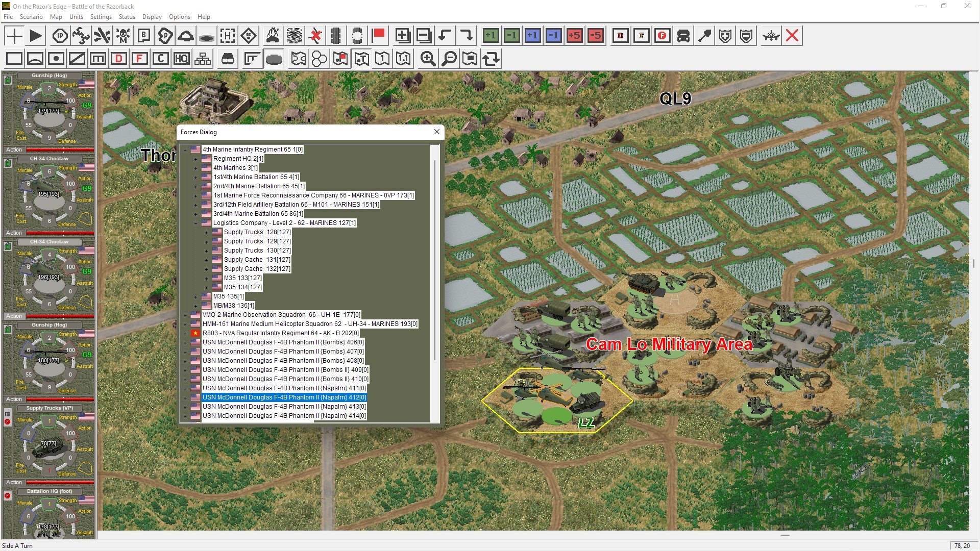980x551 pixels.
Task: Collapse the Logistics Company Level 2 node
Action: [195, 223]
